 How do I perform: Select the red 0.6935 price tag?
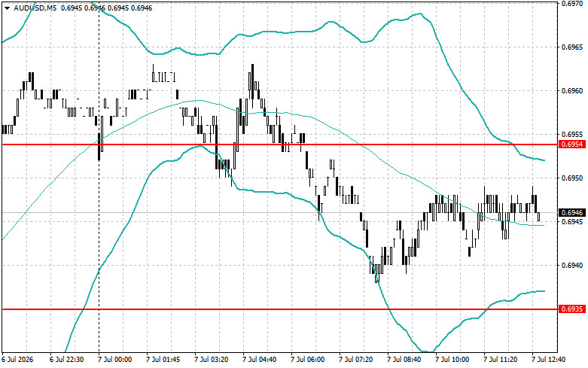572,309
